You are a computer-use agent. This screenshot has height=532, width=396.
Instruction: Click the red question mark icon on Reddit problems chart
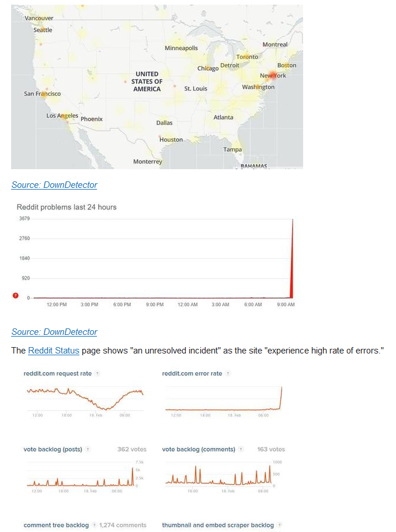(x=16, y=296)
